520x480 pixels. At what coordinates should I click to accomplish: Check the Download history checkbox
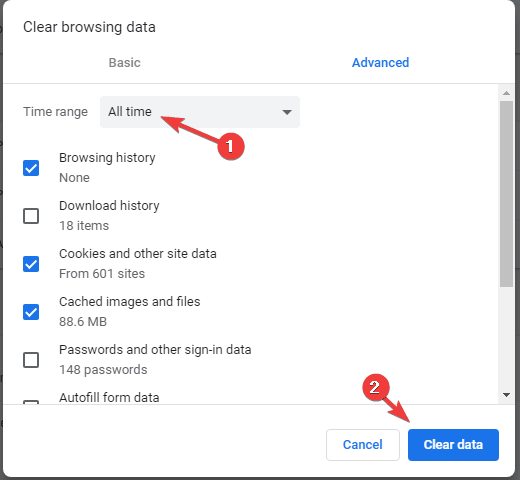pyautogui.click(x=31, y=216)
